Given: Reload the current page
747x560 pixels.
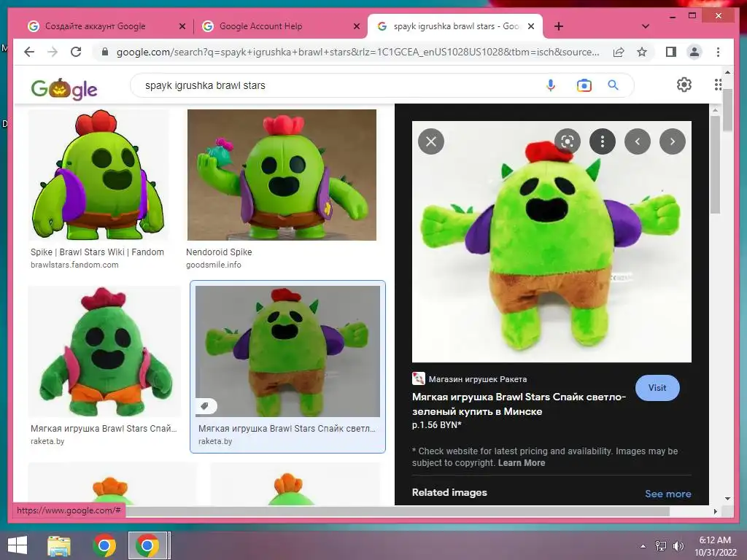Looking at the screenshot, I should pyautogui.click(x=76, y=52).
